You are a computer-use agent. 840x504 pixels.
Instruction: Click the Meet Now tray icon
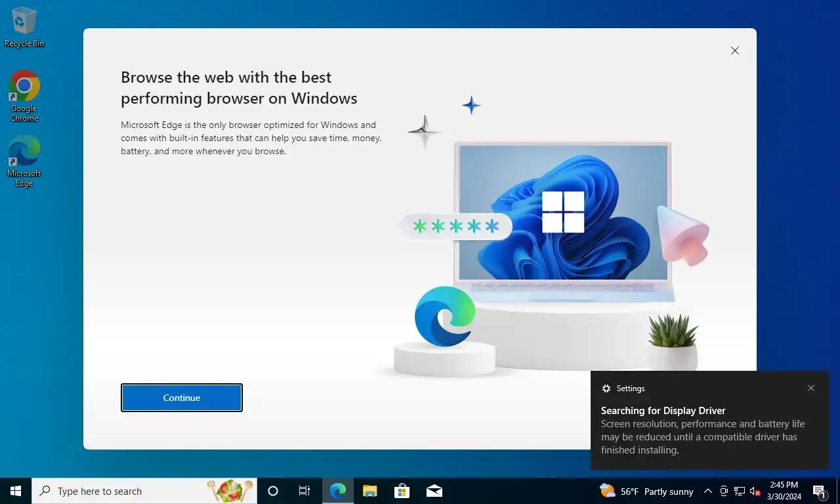(x=724, y=491)
